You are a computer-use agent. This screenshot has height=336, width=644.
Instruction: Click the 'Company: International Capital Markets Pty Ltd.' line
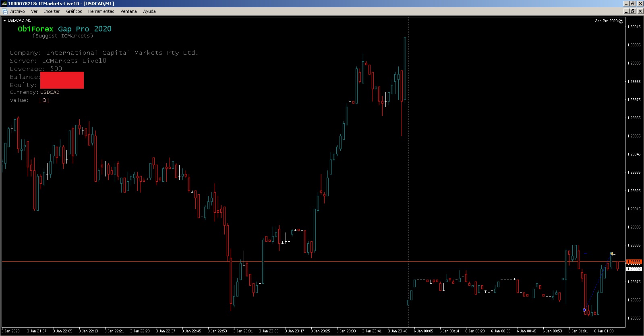(x=104, y=53)
